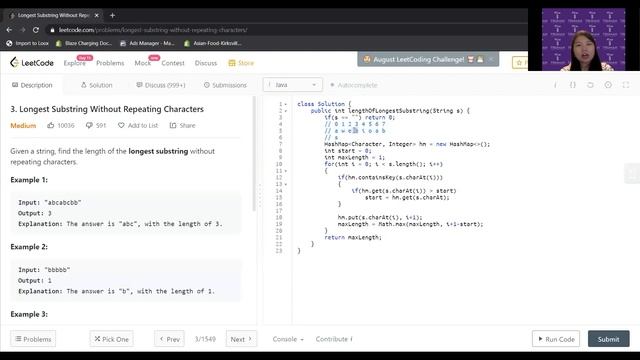
Task: Reset code with the revert icon
Action: pos(590,85)
